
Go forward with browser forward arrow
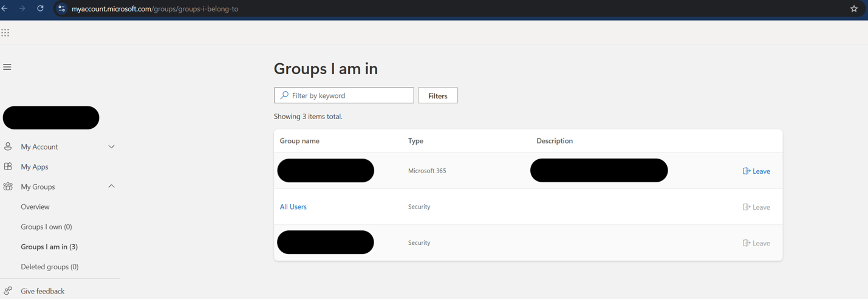tap(22, 9)
